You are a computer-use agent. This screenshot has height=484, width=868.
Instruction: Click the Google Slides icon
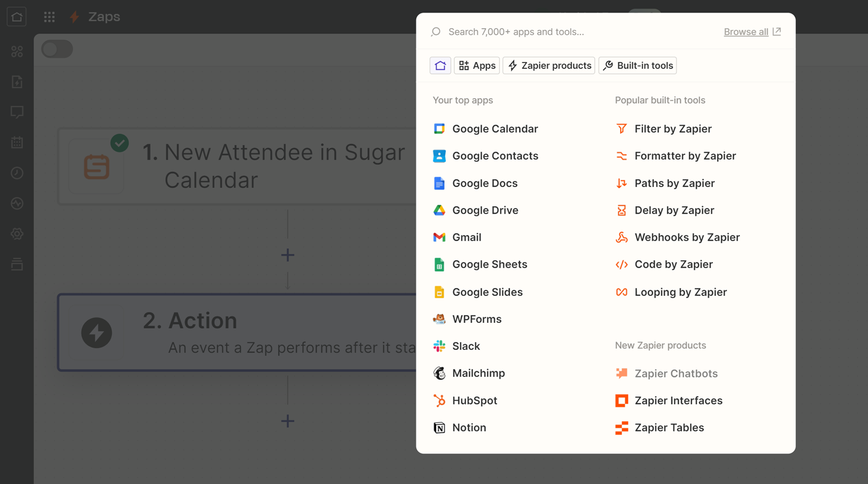439,292
